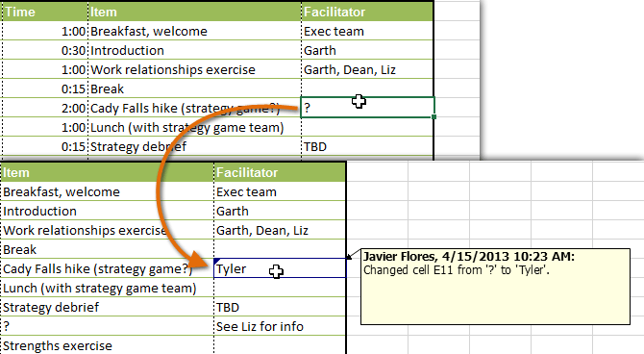Click 'Garth' facilitator in the upper table
Image resolution: width=644 pixels, height=354 pixels.
coord(367,51)
